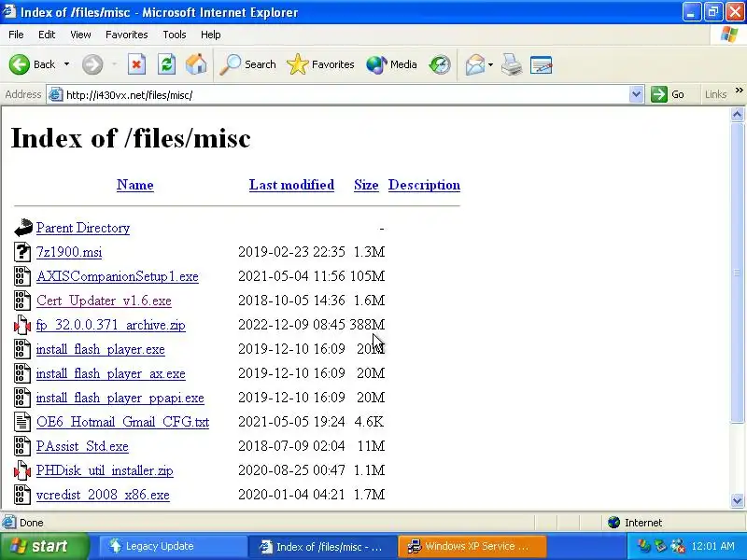Print the page with the printer icon
The image size is (747, 560).
512,64
